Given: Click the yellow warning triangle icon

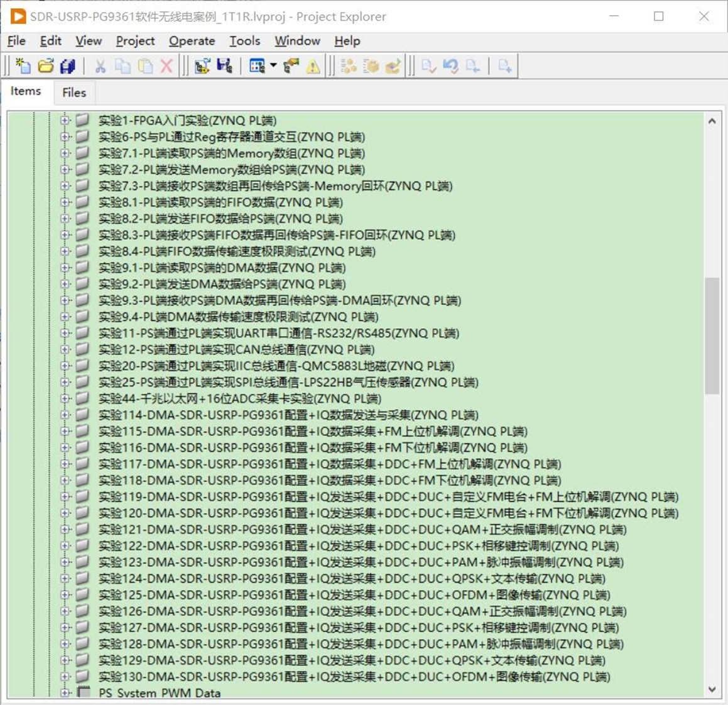Looking at the screenshot, I should 313,67.
